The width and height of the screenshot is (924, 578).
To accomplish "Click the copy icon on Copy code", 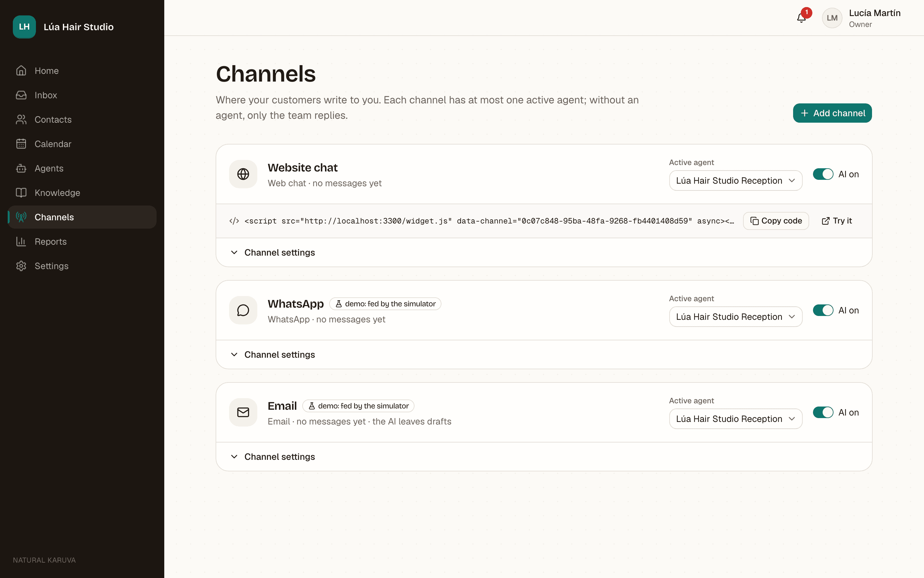I will (x=755, y=221).
